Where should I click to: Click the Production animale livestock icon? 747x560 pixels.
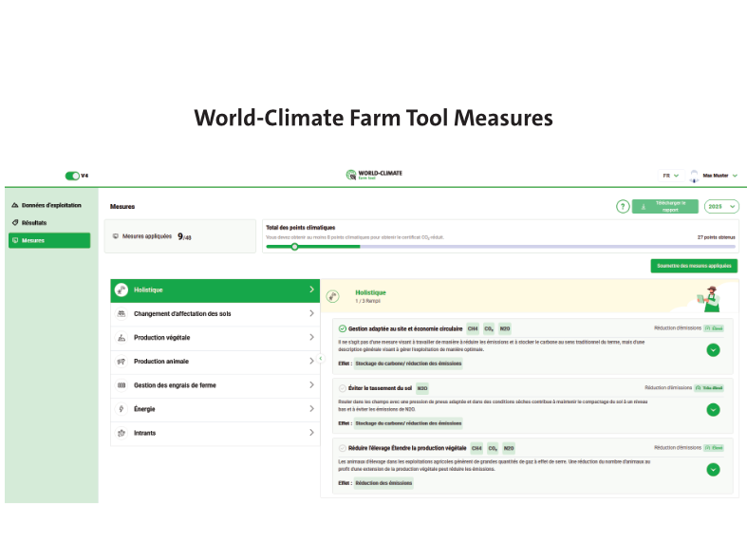click(x=121, y=362)
